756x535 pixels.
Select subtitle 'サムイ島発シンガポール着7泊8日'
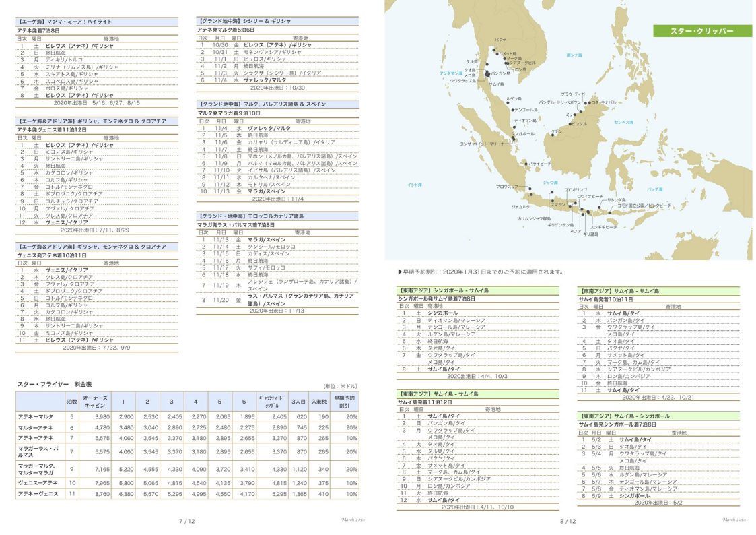[x=617, y=424]
